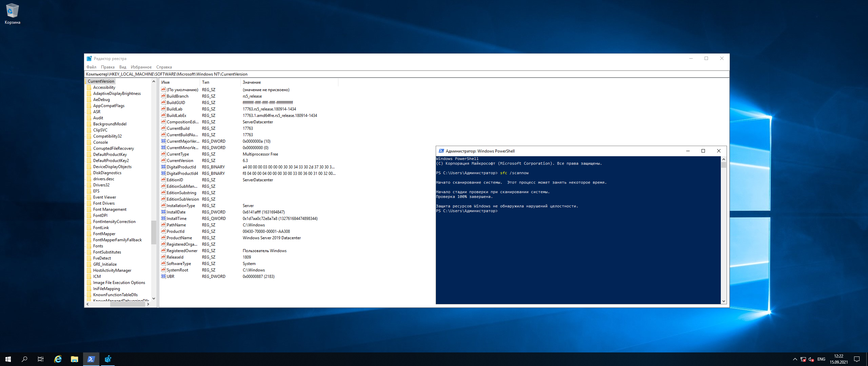Screen dimensions: 868x366
Task: Expand the Compatibility32 tree node
Action: 85,136
